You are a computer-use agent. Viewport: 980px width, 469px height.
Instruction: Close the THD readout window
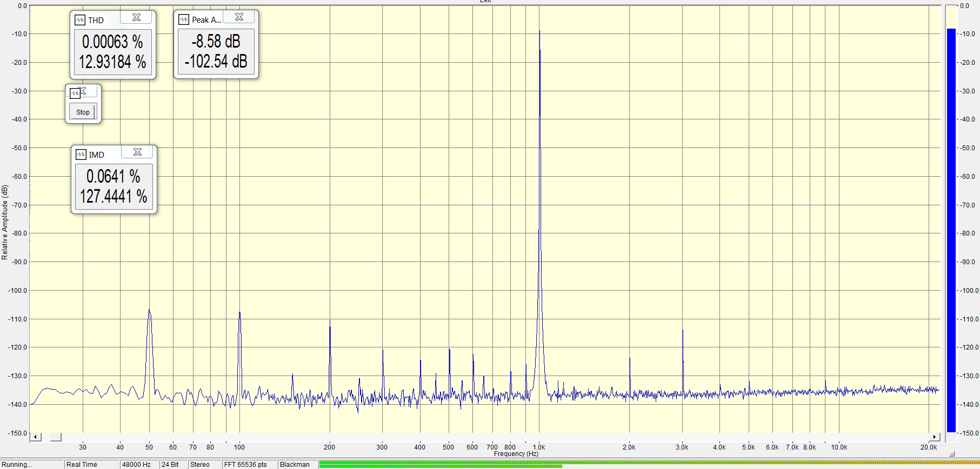pos(137,18)
